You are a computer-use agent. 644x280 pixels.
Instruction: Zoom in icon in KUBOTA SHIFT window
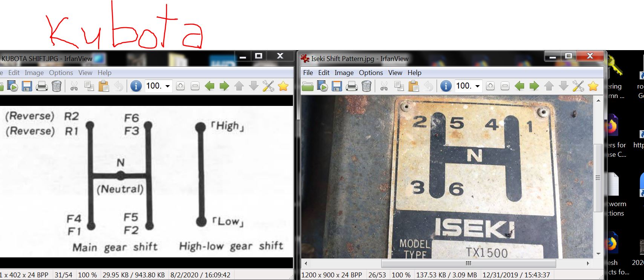tap(180, 86)
